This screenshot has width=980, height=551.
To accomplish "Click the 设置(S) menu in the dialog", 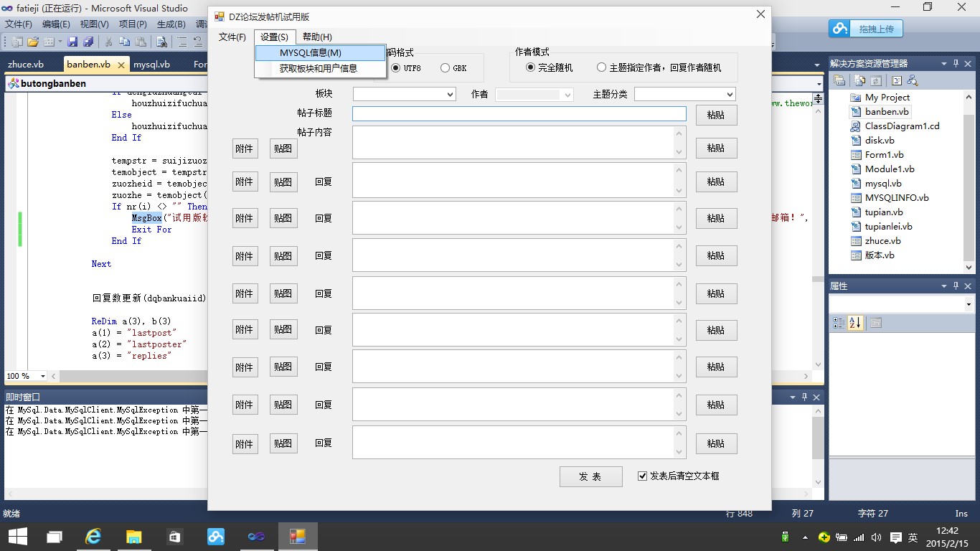I will point(274,37).
